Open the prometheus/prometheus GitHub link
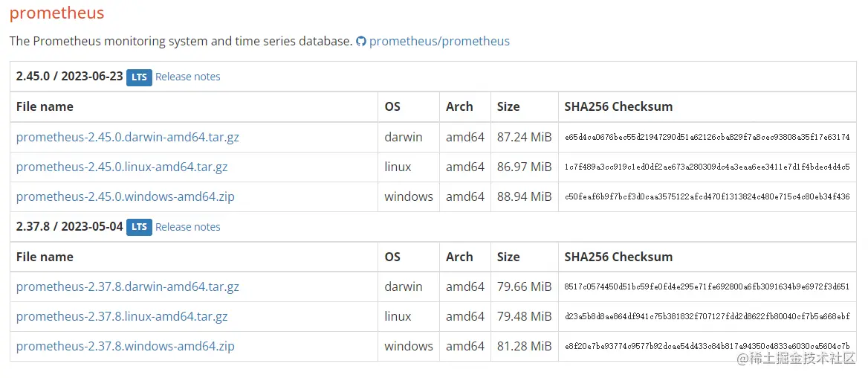The width and height of the screenshot is (868, 378). pos(439,41)
